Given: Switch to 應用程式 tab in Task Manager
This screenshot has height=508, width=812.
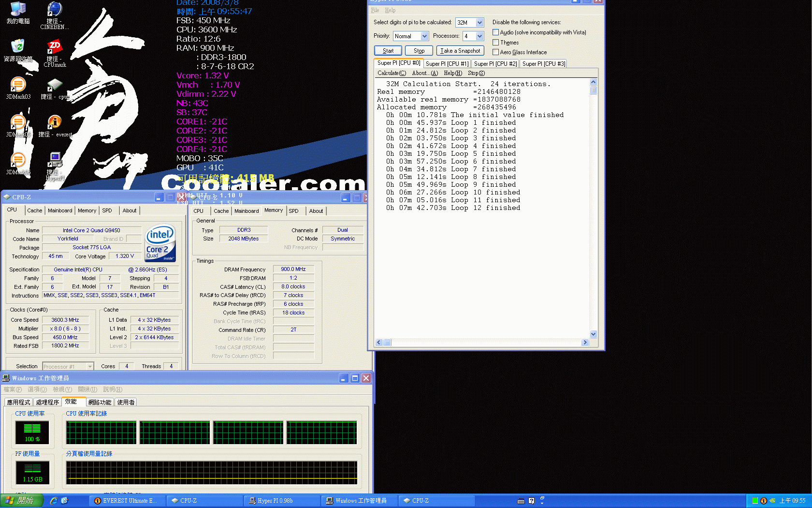Looking at the screenshot, I should pyautogui.click(x=18, y=402).
